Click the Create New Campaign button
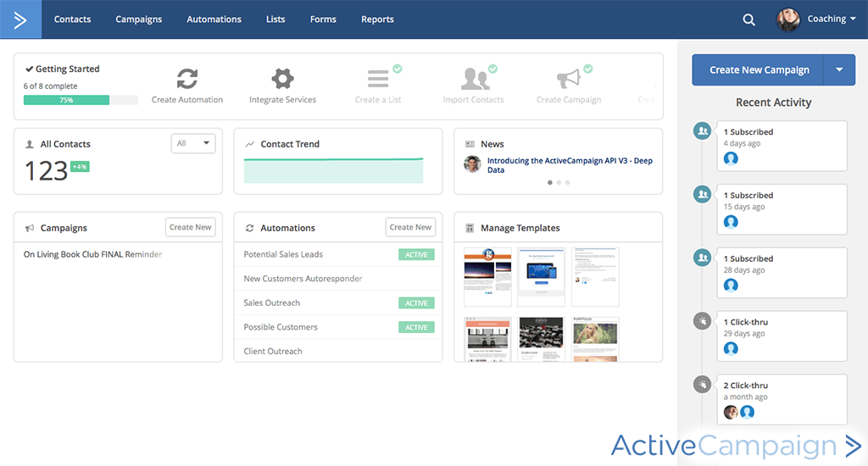Viewport: 868px width, 466px height. point(759,70)
